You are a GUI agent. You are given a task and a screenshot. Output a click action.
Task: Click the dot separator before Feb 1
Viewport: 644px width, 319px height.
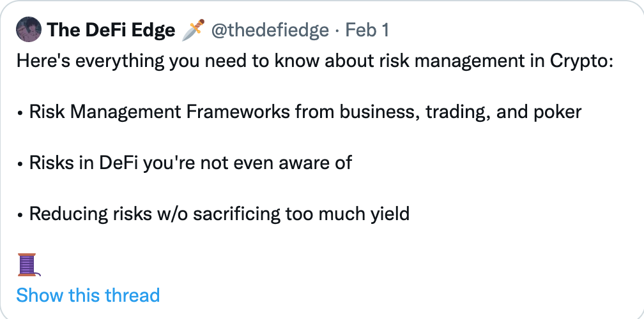click(x=337, y=31)
